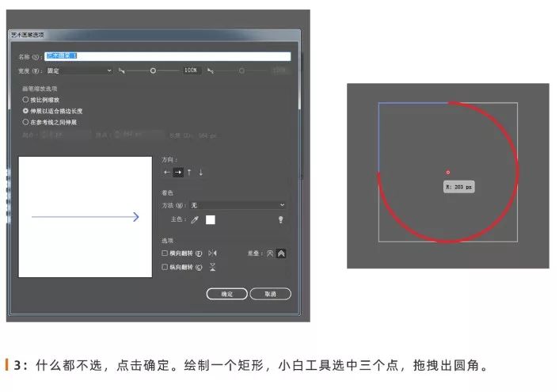Click the flip along icon
Viewport: 559px width, 392px height.
click(212, 253)
